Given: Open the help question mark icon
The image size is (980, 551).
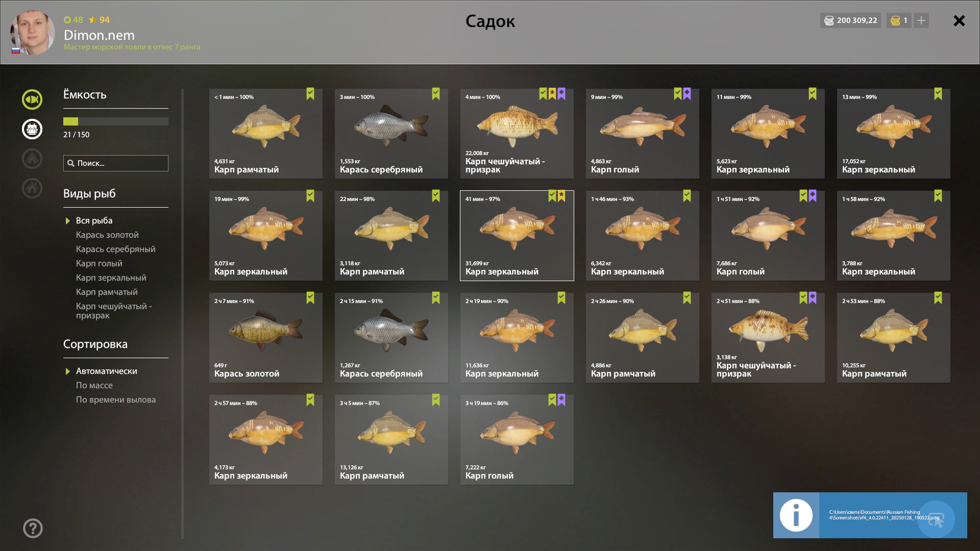Looking at the screenshot, I should tap(33, 529).
